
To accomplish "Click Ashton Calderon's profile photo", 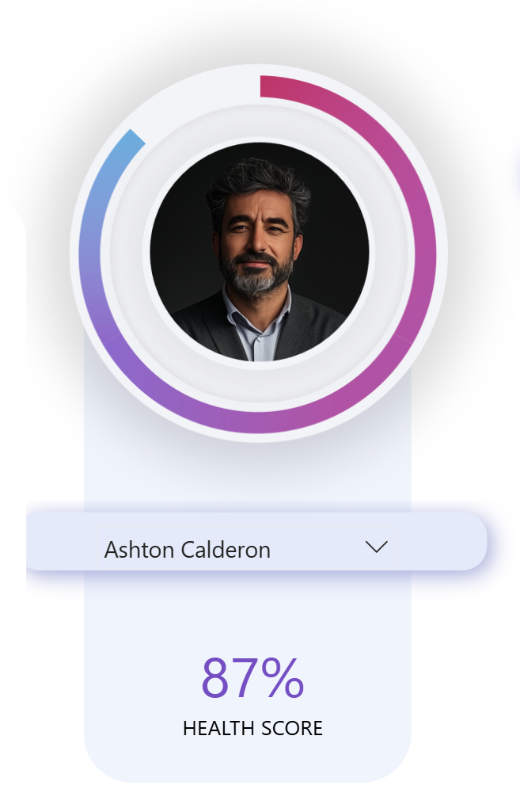I will [259, 252].
